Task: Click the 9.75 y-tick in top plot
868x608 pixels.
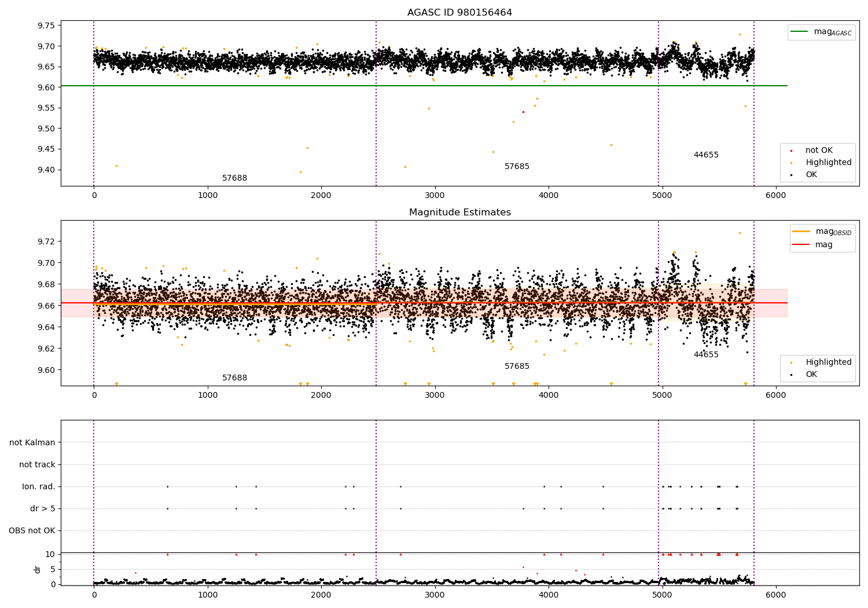Action: pos(46,25)
